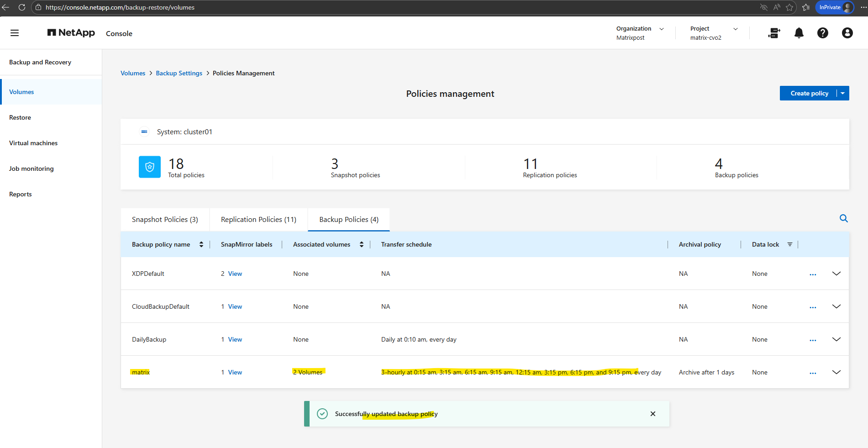
Task: Click the notifications bell icon
Action: [x=799, y=33]
